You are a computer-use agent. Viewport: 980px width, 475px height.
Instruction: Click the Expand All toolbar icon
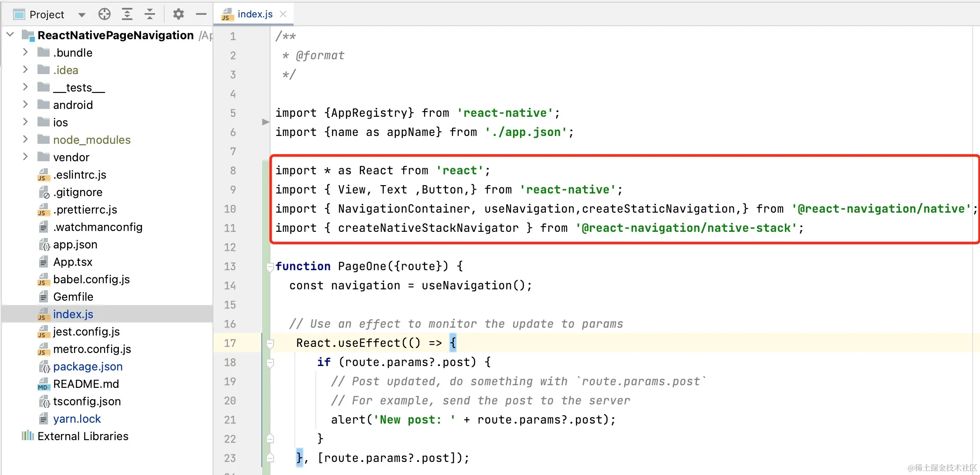point(127,14)
